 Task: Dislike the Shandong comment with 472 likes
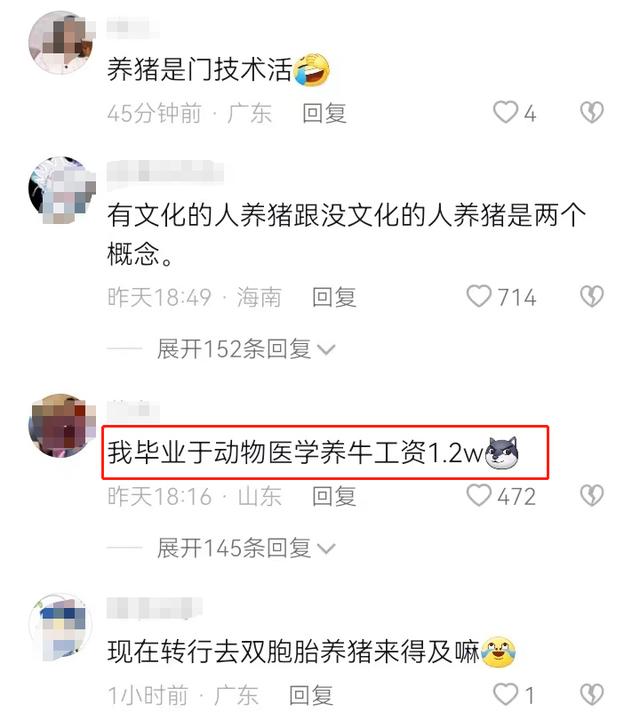coord(592,495)
